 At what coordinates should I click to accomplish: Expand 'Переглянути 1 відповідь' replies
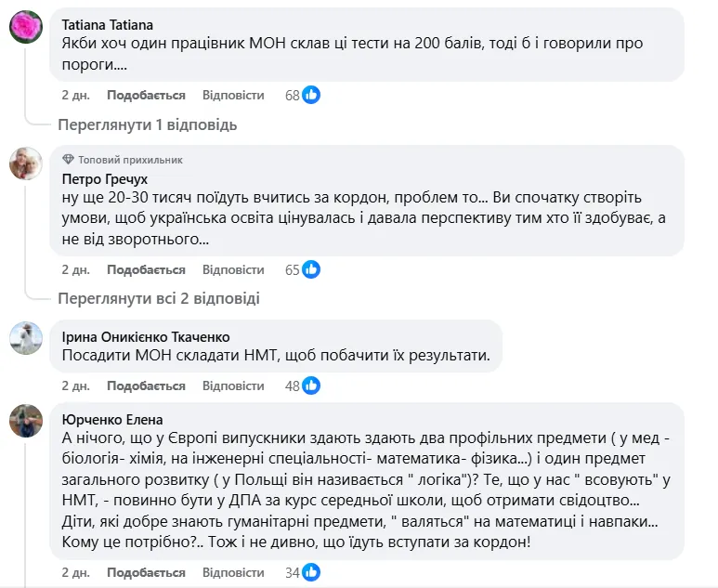(148, 124)
